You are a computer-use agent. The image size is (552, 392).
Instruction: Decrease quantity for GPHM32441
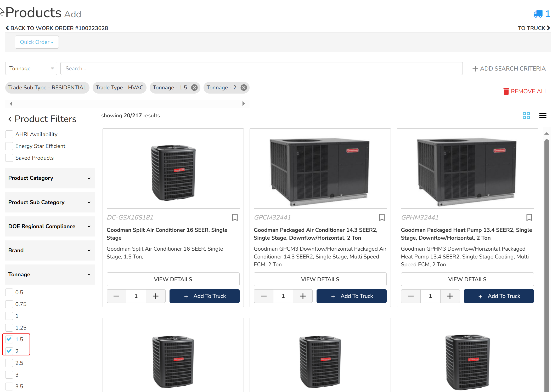[x=411, y=296]
